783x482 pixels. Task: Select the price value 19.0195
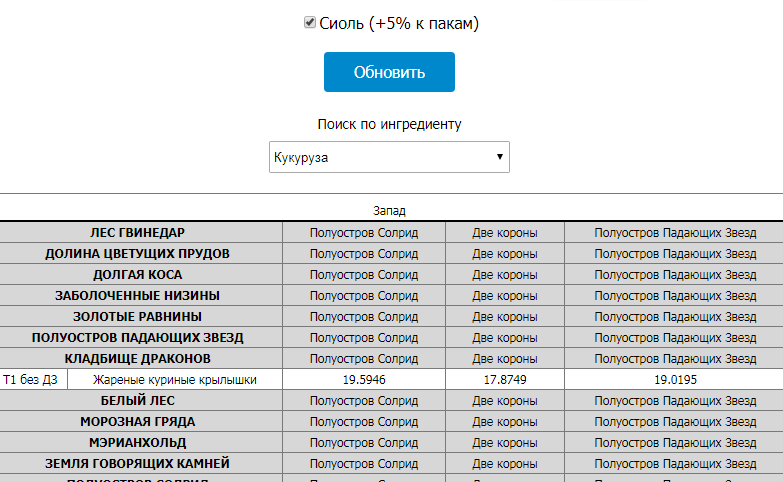point(675,380)
